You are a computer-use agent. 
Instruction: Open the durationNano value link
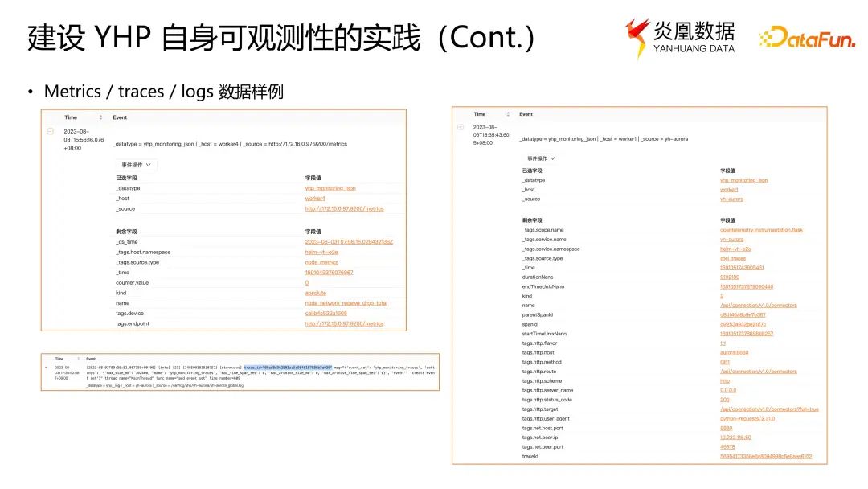(x=730, y=277)
